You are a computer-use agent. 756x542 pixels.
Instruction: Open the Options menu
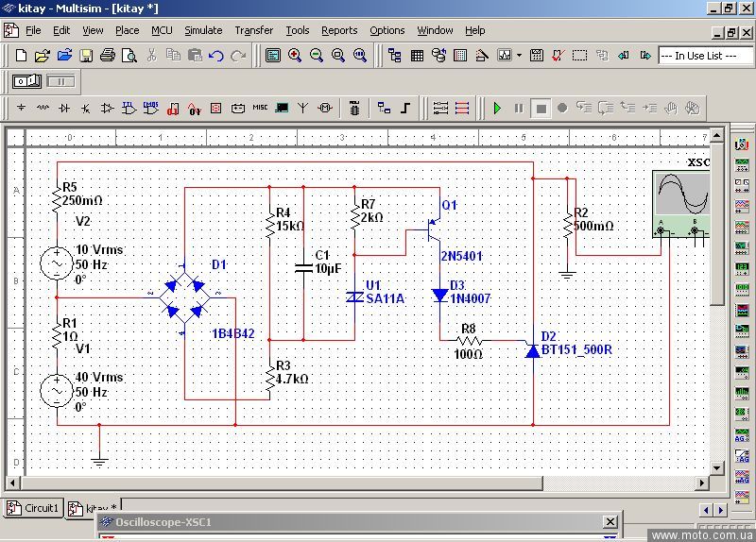387,30
